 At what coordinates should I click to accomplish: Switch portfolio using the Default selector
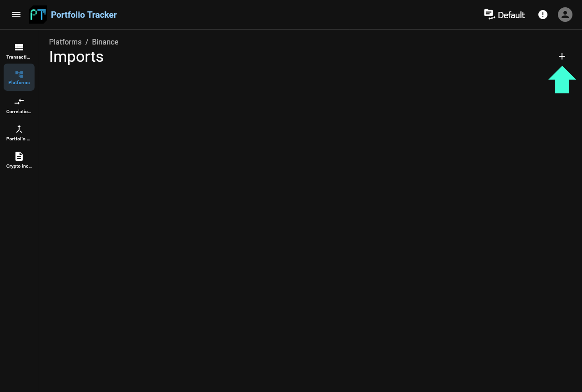click(504, 15)
